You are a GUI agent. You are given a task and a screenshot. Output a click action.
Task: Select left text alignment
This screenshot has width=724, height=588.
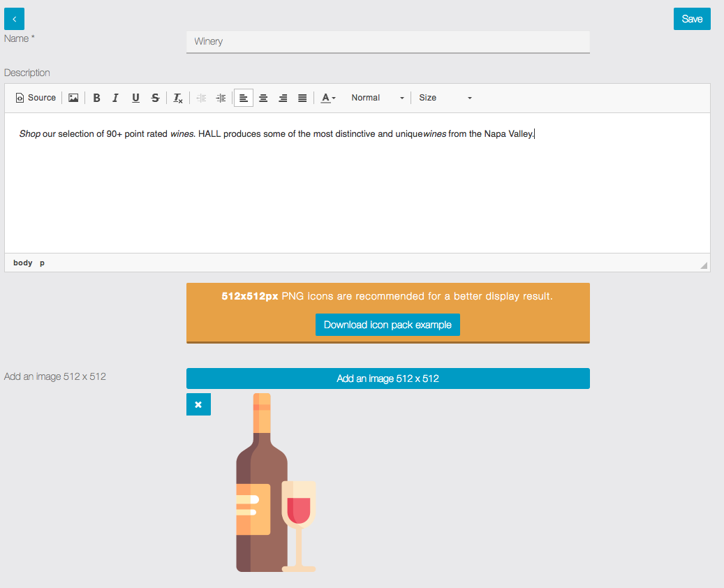pos(244,98)
